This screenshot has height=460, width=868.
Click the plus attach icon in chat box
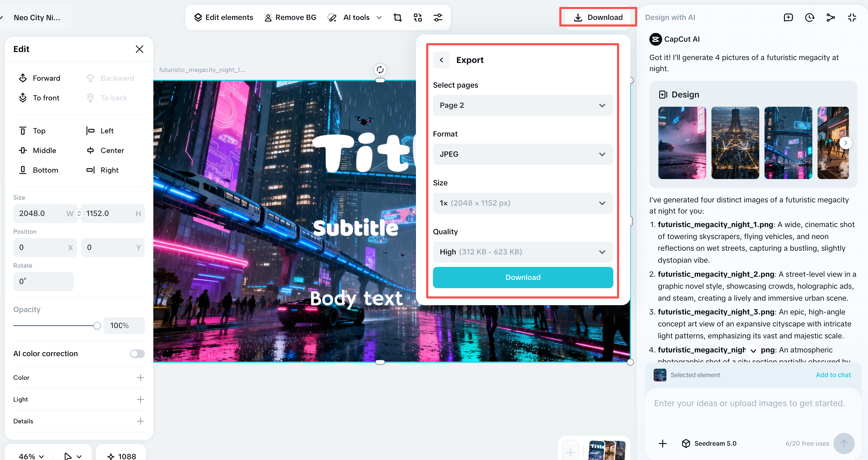662,443
